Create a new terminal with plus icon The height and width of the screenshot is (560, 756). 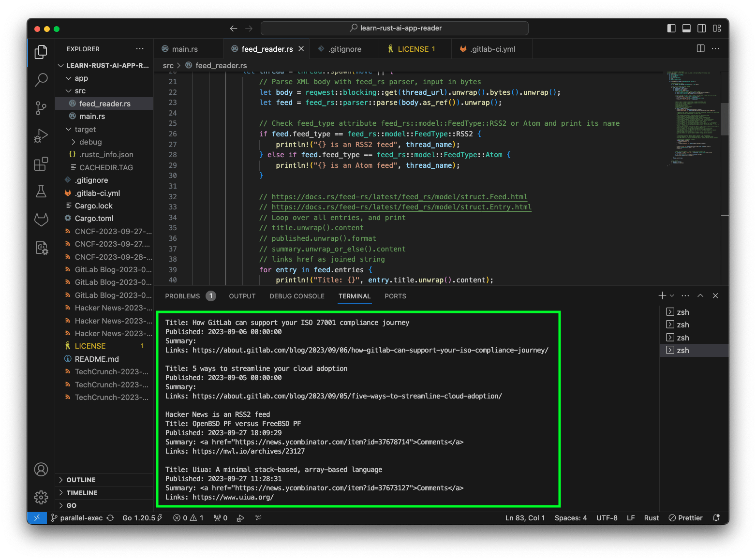pyautogui.click(x=662, y=295)
